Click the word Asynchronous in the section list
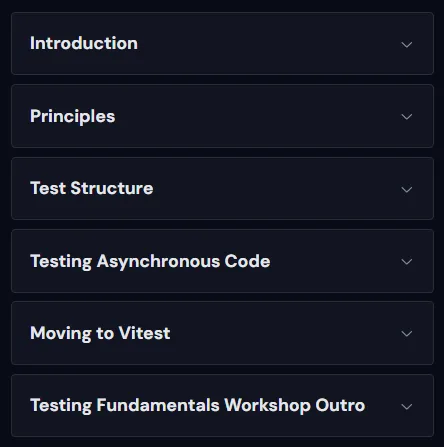 pos(158,262)
